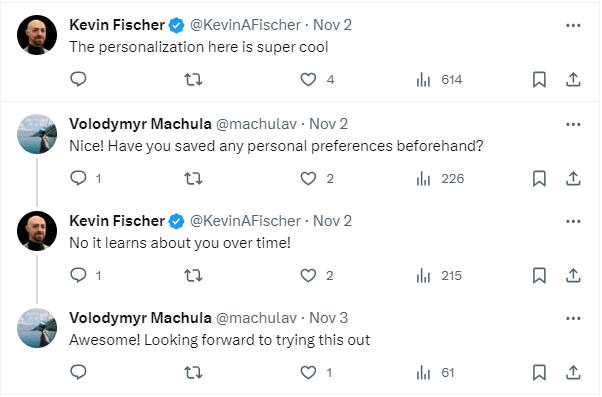Open @machulav profile handle on Nov 3 tweet
The width and height of the screenshot is (602, 397).
(x=256, y=318)
